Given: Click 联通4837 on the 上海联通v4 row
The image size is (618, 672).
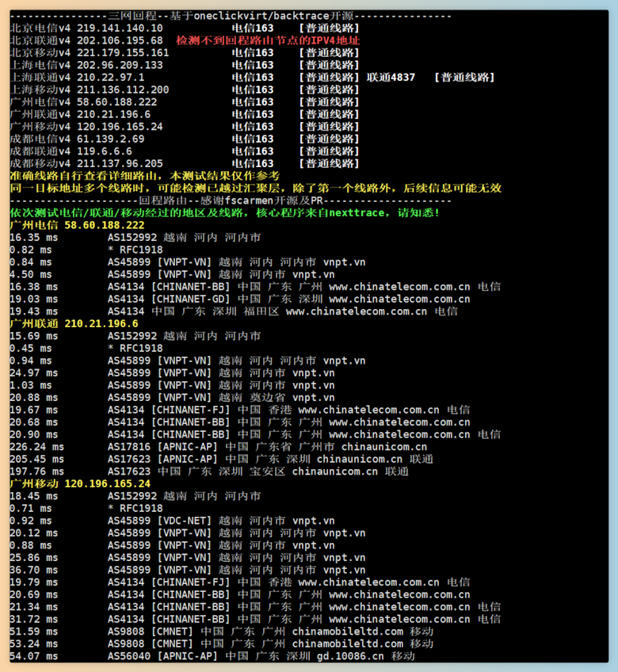Looking at the screenshot, I should click(391, 78).
